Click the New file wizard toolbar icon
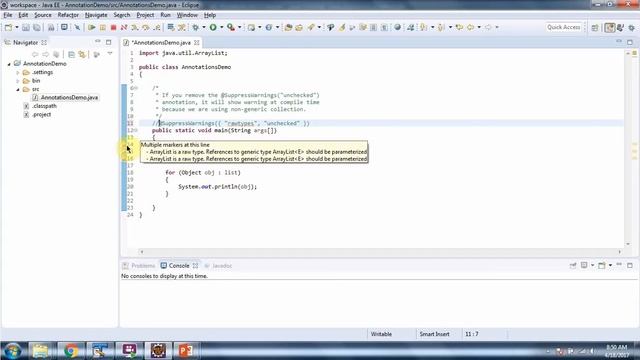 [9, 27]
